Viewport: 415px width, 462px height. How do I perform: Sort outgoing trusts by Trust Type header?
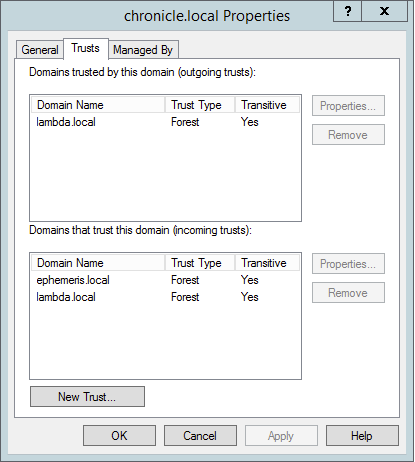tap(200, 105)
